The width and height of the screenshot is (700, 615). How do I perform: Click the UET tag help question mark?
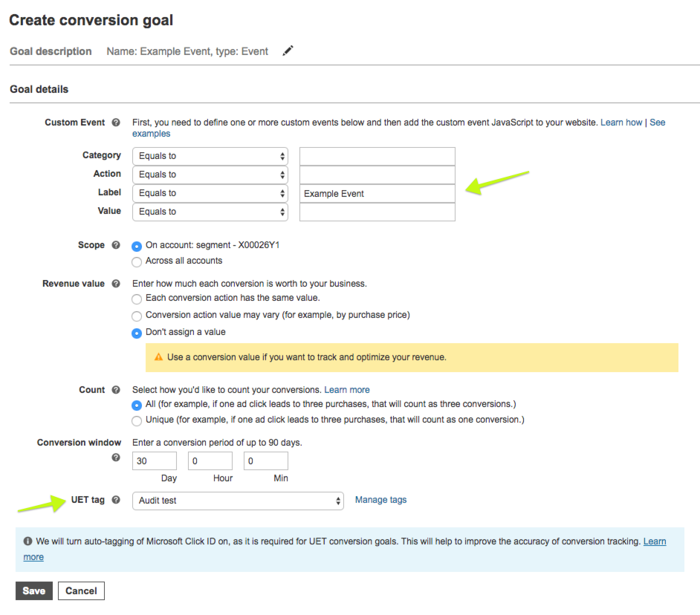(x=116, y=500)
